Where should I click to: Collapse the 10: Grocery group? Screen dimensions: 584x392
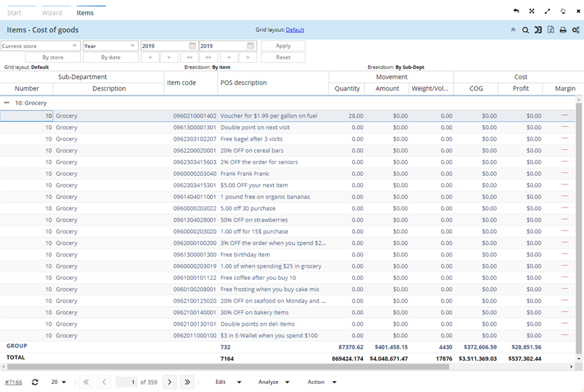tap(7, 103)
